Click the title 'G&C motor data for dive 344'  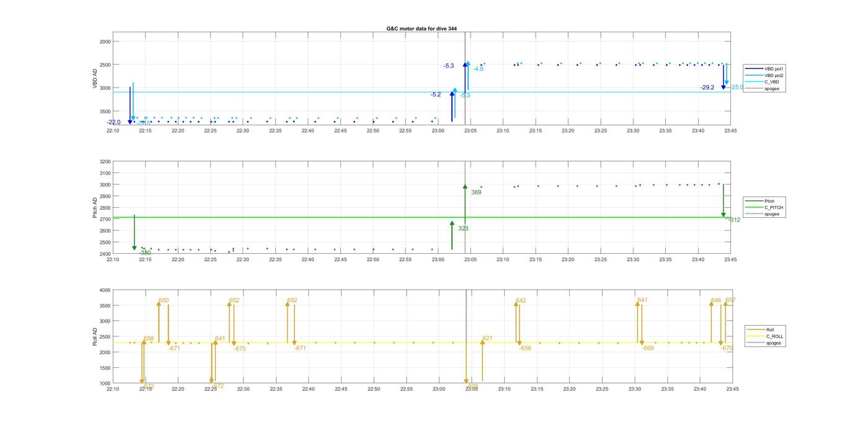[x=422, y=29]
